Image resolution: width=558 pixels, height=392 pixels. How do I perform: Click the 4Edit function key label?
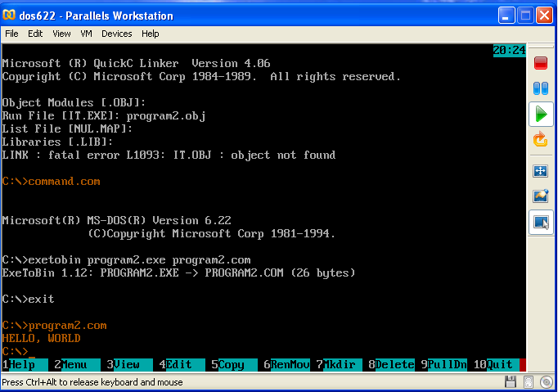coord(182,365)
